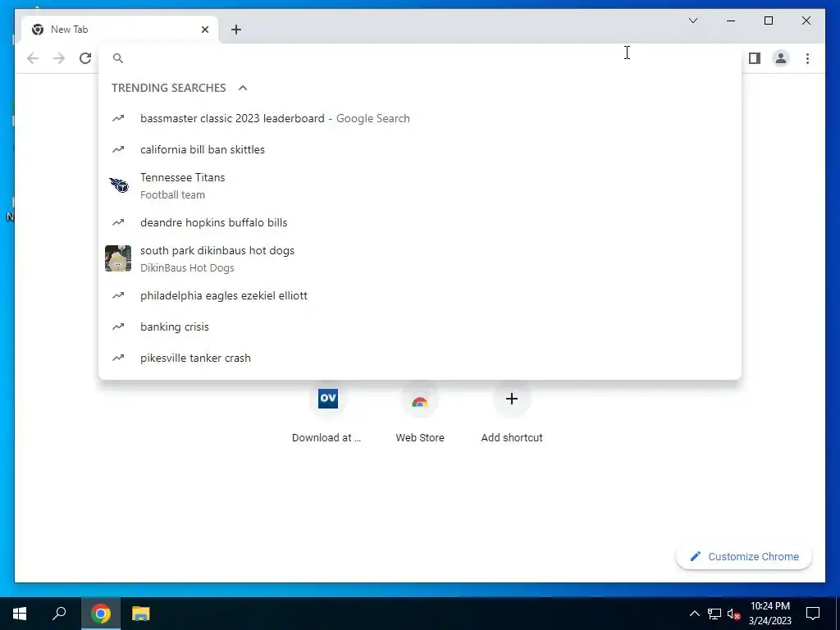Open the Web Store shortcut
The image size is (840, 630).
(x=419, y=399)
